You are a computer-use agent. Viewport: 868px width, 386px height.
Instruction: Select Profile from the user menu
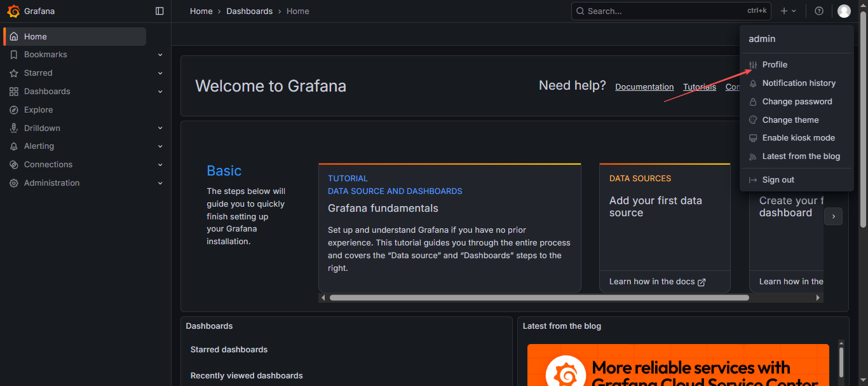coord(775,65)
